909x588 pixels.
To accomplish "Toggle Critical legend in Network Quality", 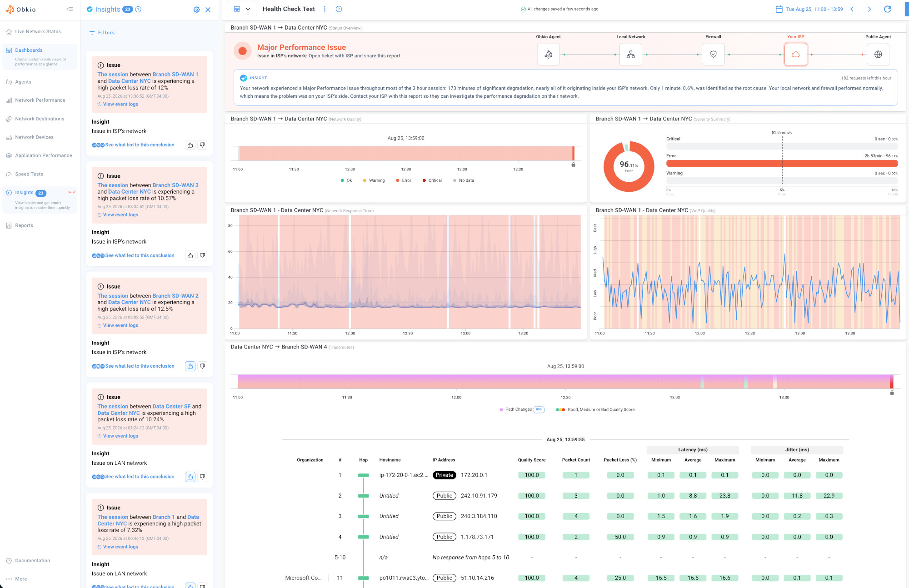I will tap(432, 181).
